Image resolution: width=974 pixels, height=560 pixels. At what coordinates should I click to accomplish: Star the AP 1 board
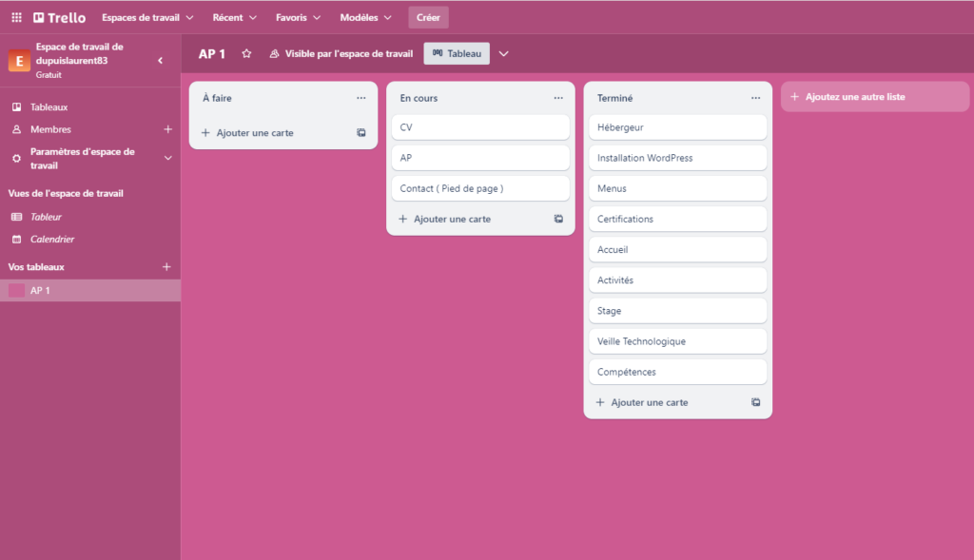click(246, 54)
